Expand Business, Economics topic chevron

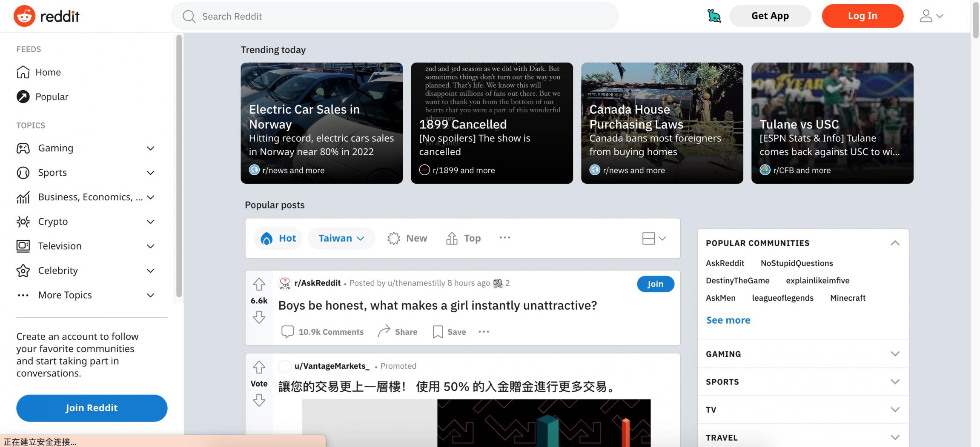click(150, 197)
